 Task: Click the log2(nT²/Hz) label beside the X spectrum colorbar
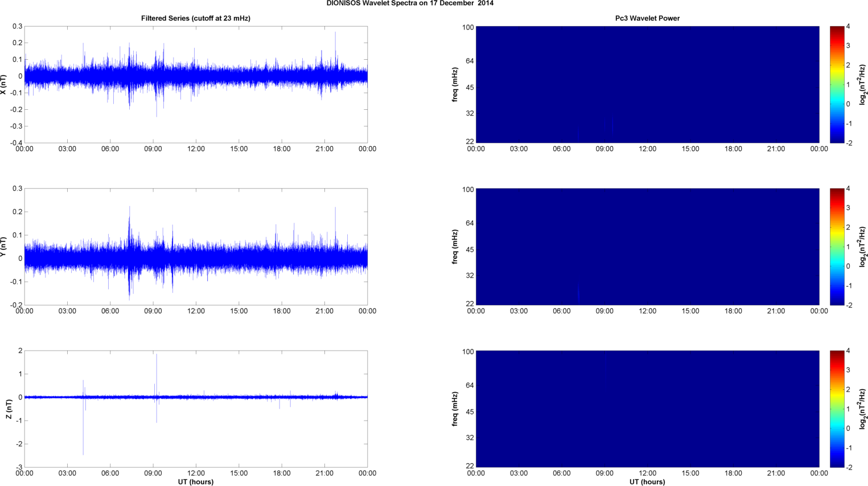pos(863,84)
